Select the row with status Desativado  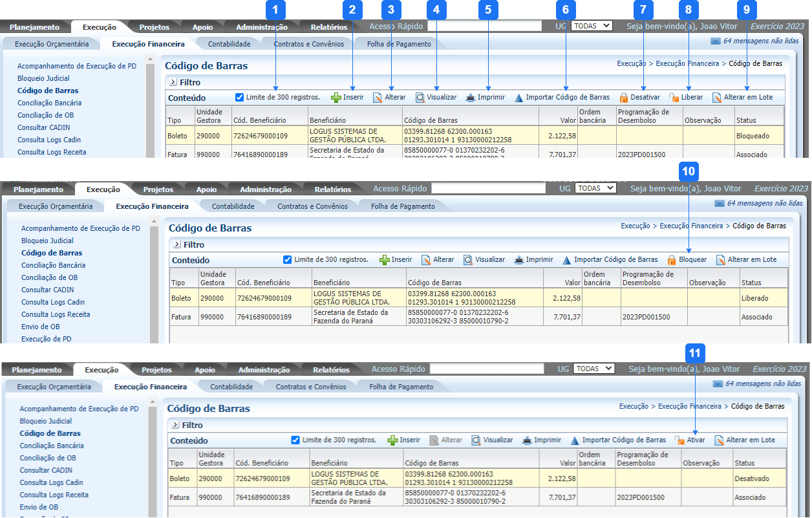point(453,479)
